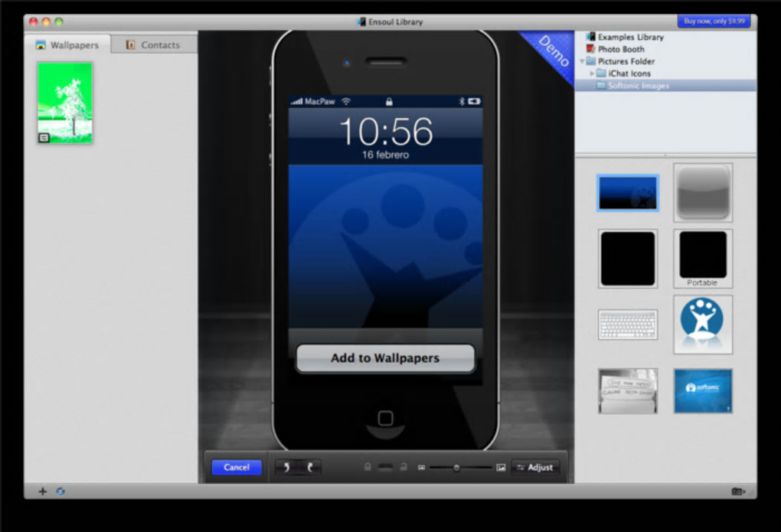Select the grayscale signs photo thumbnail
This screenshot has width=781, height=532.
(x=628, y=391)
